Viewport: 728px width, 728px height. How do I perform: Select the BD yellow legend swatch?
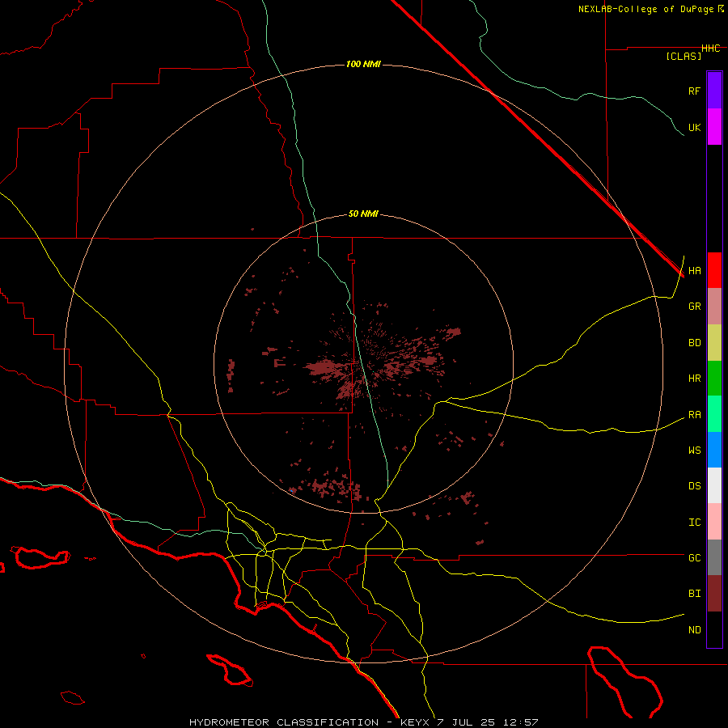(x=714, y=343)
